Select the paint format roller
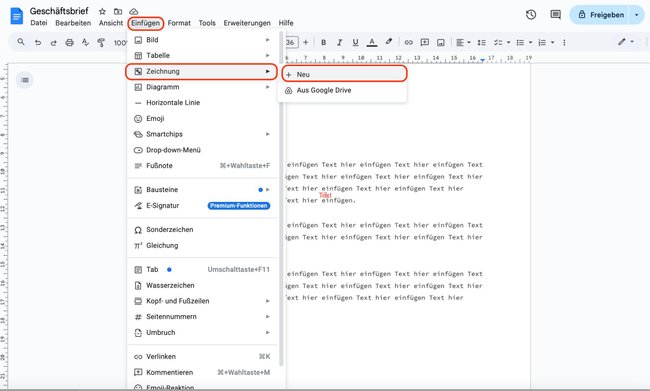This screenshot has width=650, height=391. pos(101,42)
